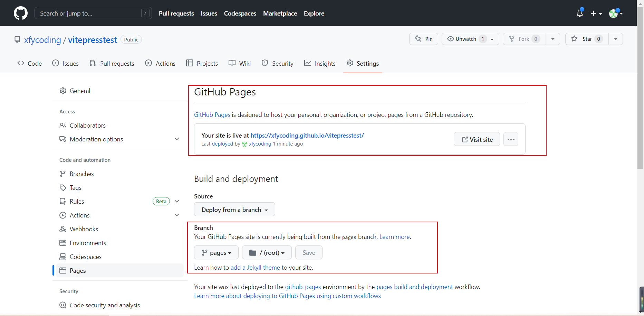The width and height of the screenshot is (644, 316).
Task: Open General settings in sidebar
Action: 120,91
